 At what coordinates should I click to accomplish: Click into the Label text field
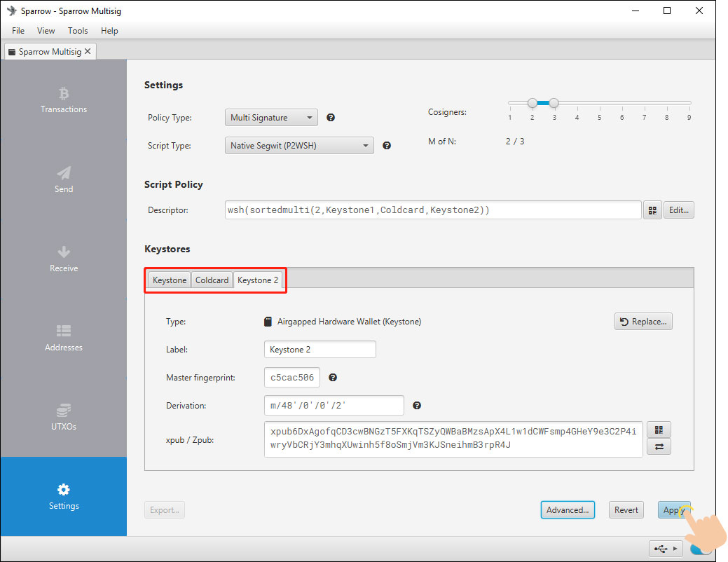pyautogui.click(x=320, y=350)
